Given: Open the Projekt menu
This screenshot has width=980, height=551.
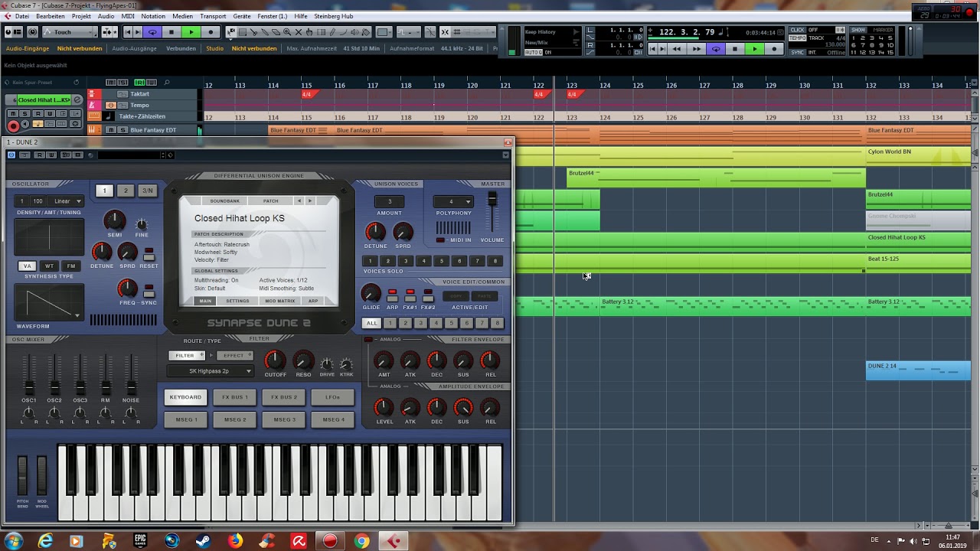Looking at the screenshot, I should (81, 16).
